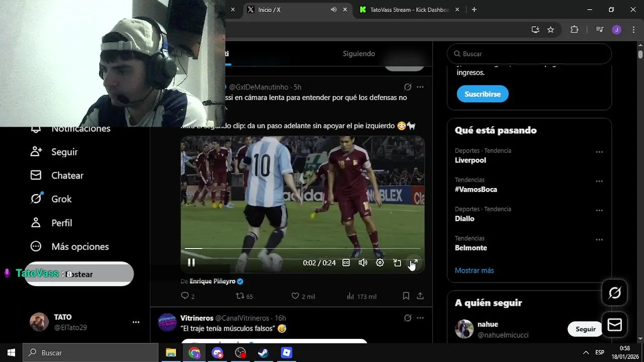Screen dimensions: 644x362
Task: Open Discord from taskbar
Action: tap(217, 352)
